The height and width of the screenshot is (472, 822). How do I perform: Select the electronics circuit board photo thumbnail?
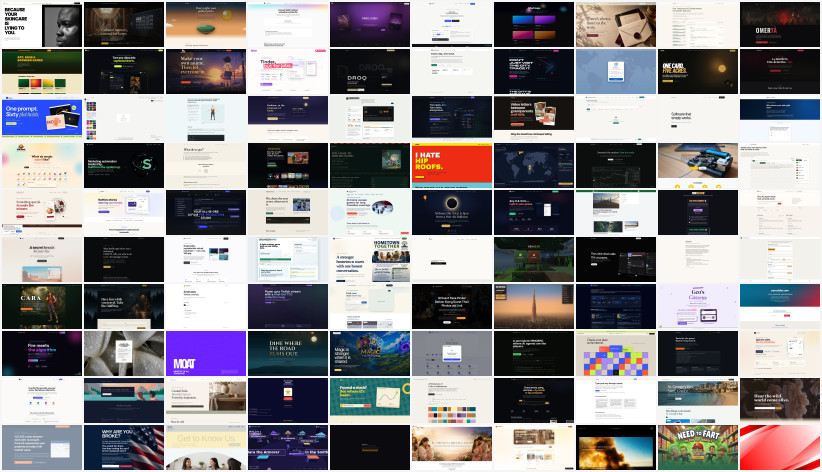point(698,165)
